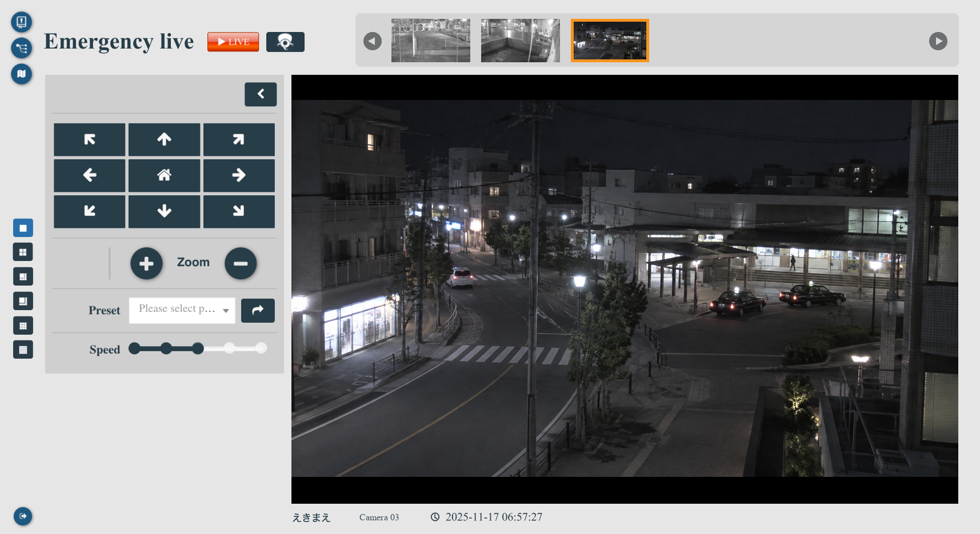980x534 pixels.
Task: Zoom out with the minus button
Action: tap(241, 263)
